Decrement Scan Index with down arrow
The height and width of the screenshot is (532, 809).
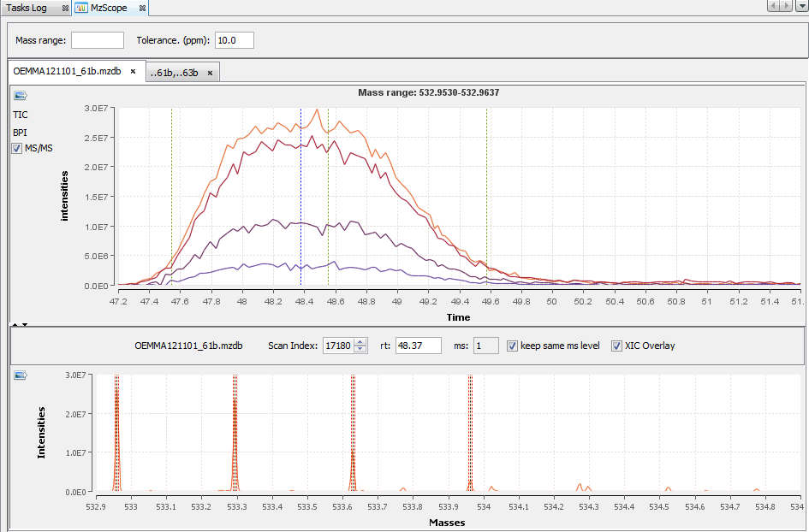click(360, 350)
